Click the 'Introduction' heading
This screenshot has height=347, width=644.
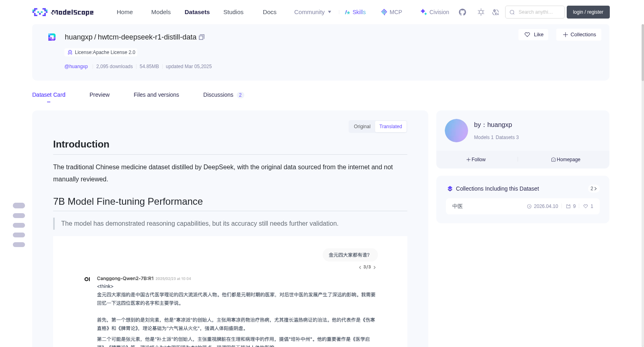tap(81, 144)
